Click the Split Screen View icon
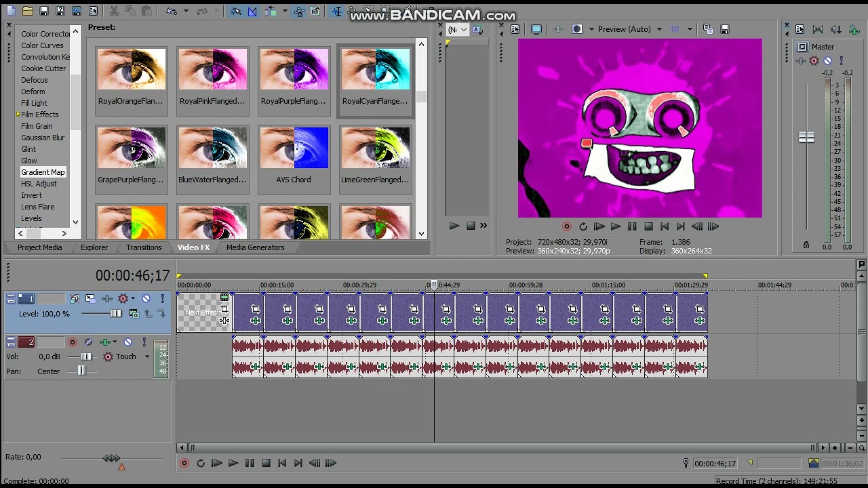 [577, 29]
